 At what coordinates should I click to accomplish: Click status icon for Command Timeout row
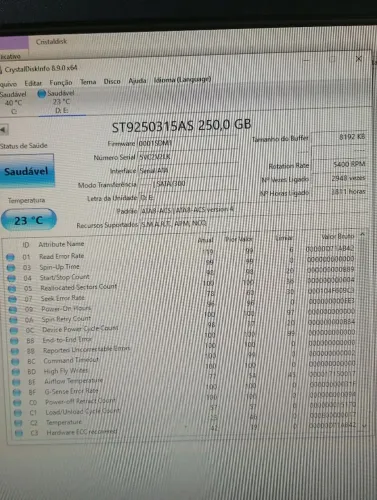(x=15, y=361)
